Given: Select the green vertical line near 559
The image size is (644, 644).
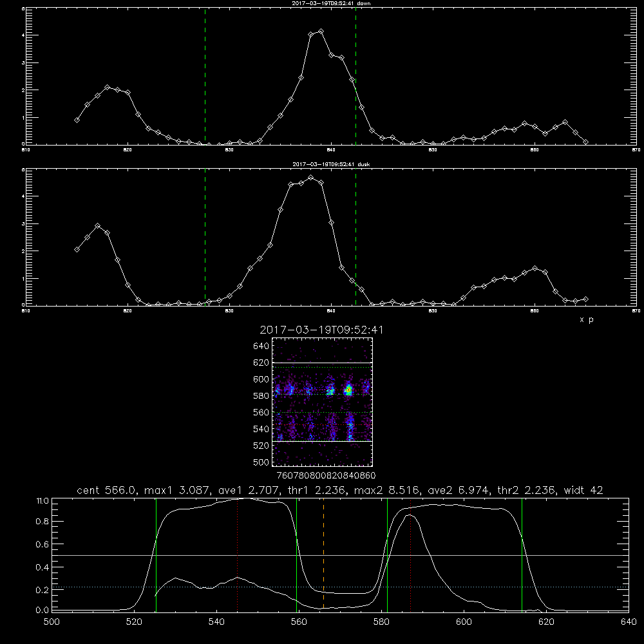Looking at the screenshot, I should 296,554.
